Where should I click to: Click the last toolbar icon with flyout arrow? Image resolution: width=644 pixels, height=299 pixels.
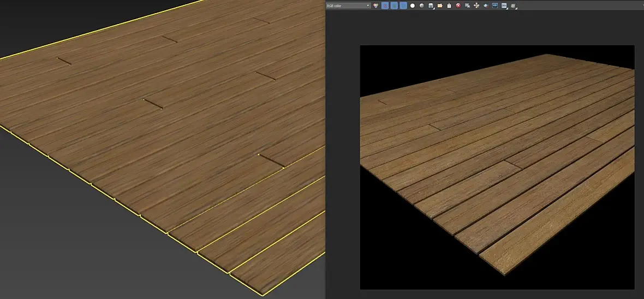click(514, 5)
